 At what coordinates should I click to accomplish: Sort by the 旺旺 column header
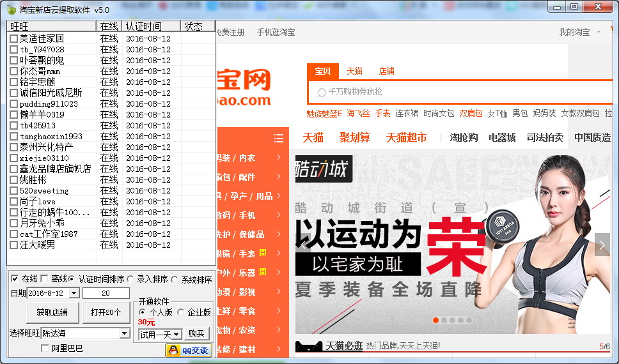point(52,26)
